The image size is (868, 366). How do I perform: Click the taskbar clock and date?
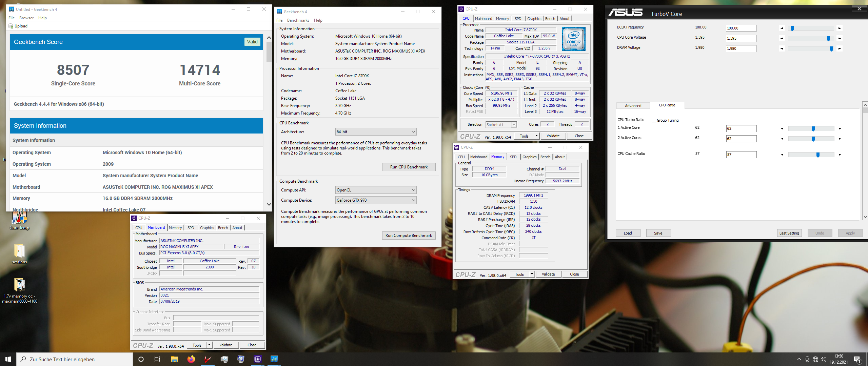pos(839,359)
